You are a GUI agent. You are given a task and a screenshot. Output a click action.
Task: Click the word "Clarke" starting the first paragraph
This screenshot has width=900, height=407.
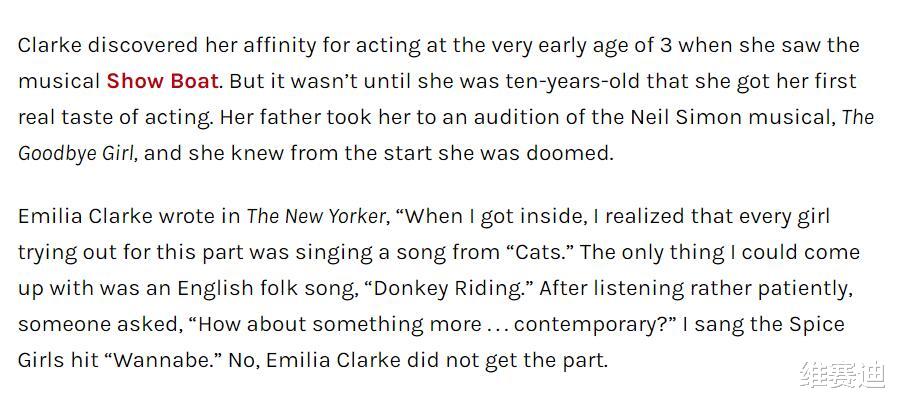tap(49, 45)
